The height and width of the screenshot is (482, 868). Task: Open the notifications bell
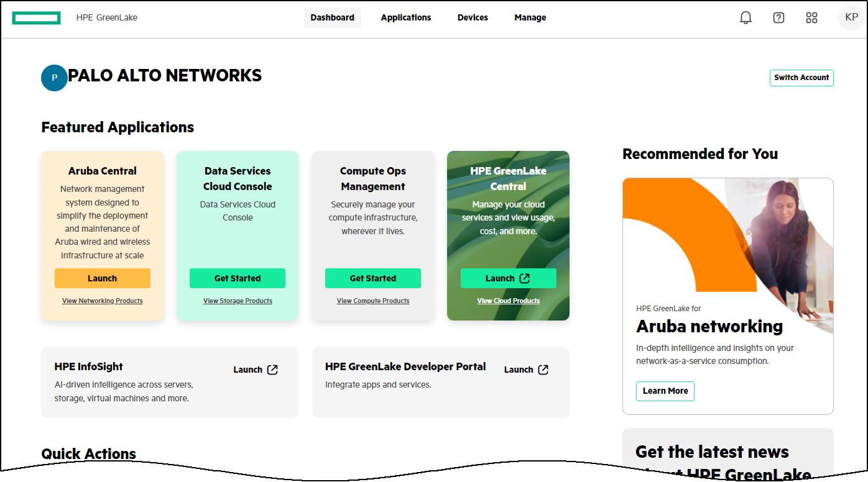746,18
